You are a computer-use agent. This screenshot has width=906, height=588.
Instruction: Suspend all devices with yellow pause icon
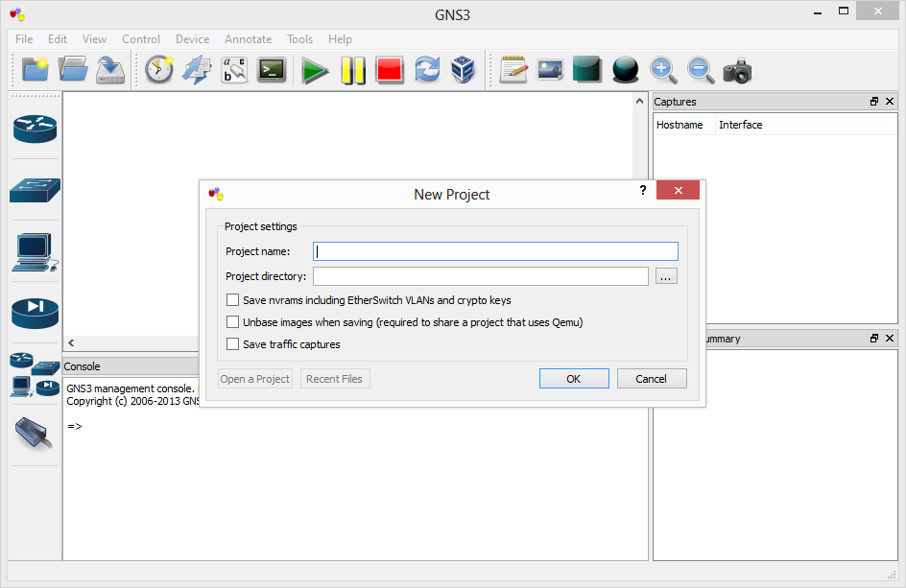[x=353, y=70]
